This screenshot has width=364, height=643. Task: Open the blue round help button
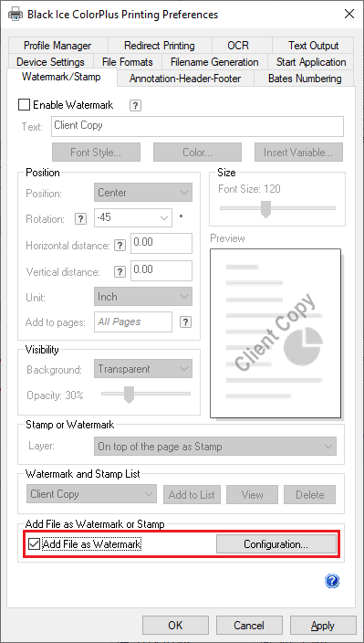[x=332, y=581]
